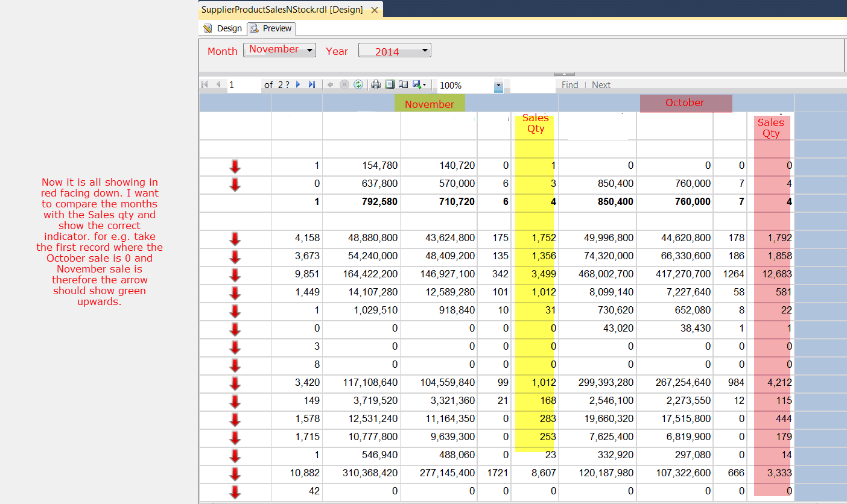This screenshot has height=504, width=847.
Task: Go to the next report page
Action: (x=299, y=84)
